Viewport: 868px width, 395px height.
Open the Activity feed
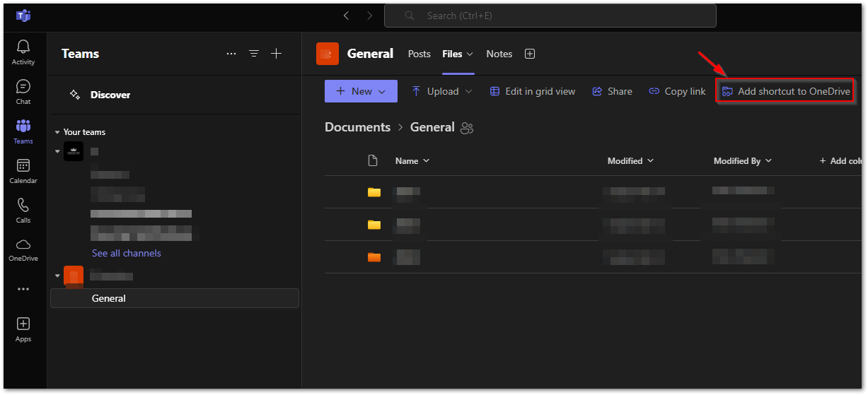click(23, 52)
